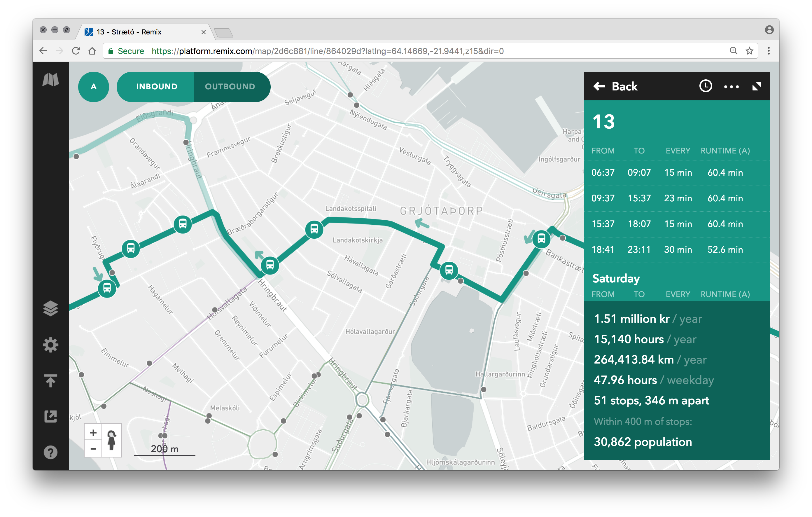Click the upload arrow icon in sidebar

tap(50, 380)
